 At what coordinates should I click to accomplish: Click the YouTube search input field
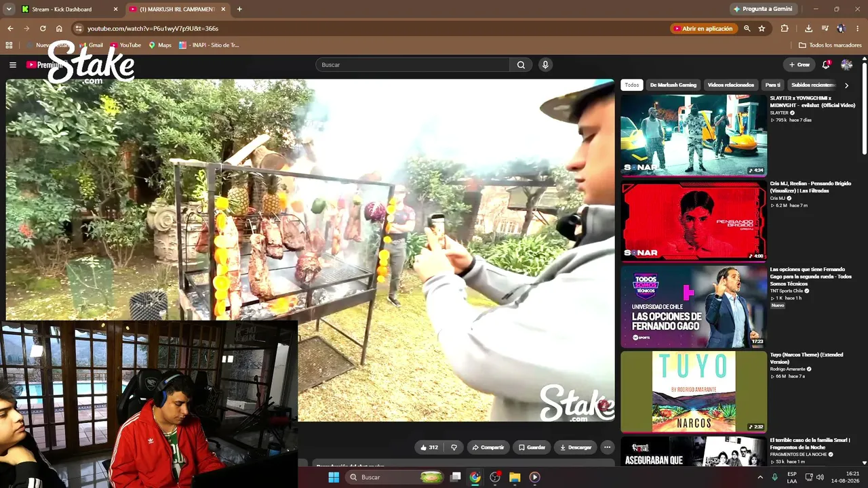click(412, 65)
